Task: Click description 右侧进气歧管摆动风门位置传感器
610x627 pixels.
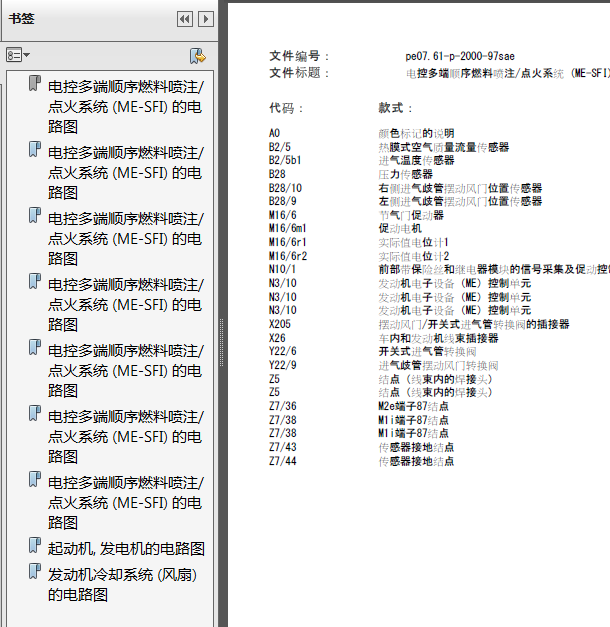Action: point(460,188)
